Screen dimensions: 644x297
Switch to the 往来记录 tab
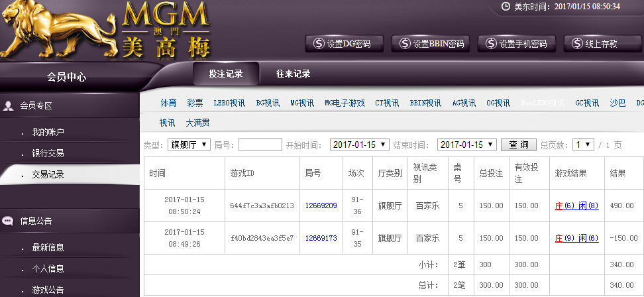pyautogui.click(x=293, y=74)
